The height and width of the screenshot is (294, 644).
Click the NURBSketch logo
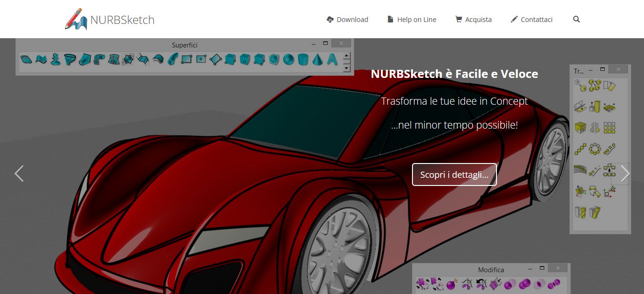point(110,20)
